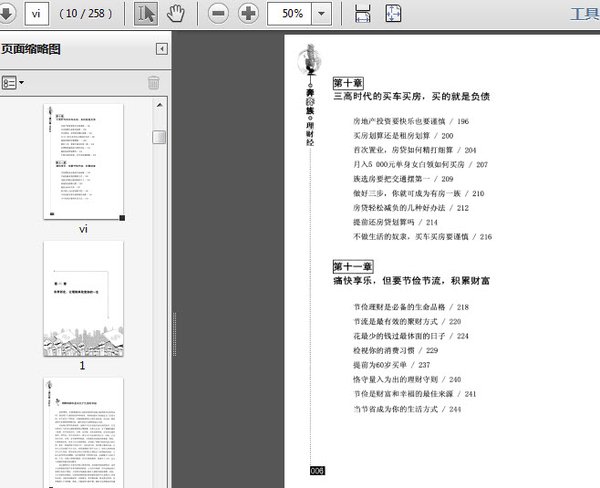
Task: Click the fit one full page icon
Action: coord(394,15)
